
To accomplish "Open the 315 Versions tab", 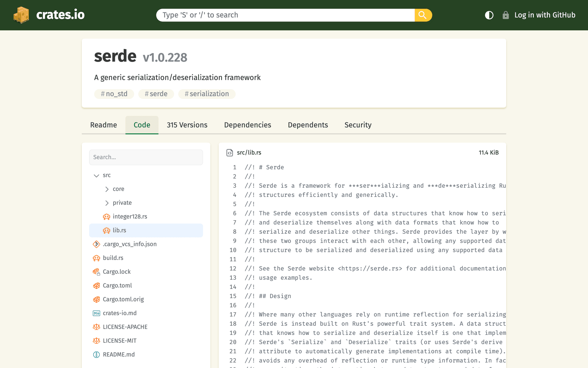I will [x=187, y=125].
